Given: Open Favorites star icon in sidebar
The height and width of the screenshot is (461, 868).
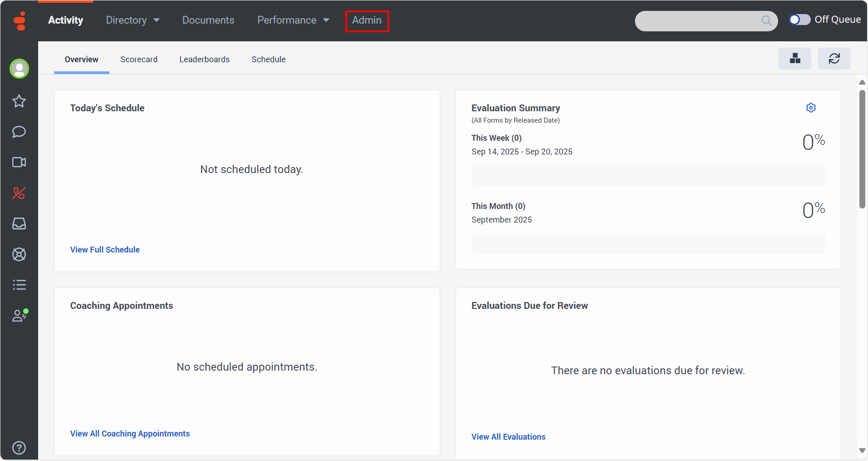Looking at the screenshot, I should (x=19, y=101).
